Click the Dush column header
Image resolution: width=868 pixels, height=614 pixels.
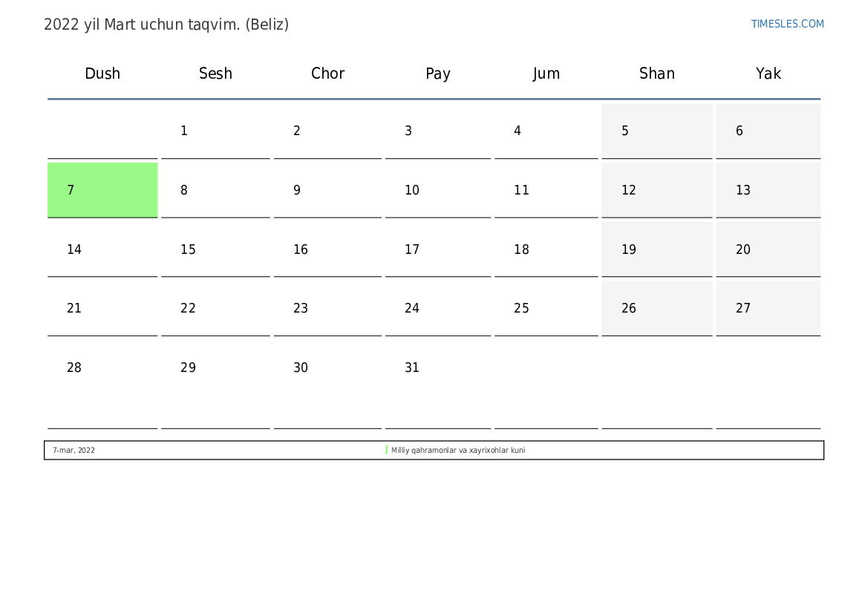(x=102, y=74)
